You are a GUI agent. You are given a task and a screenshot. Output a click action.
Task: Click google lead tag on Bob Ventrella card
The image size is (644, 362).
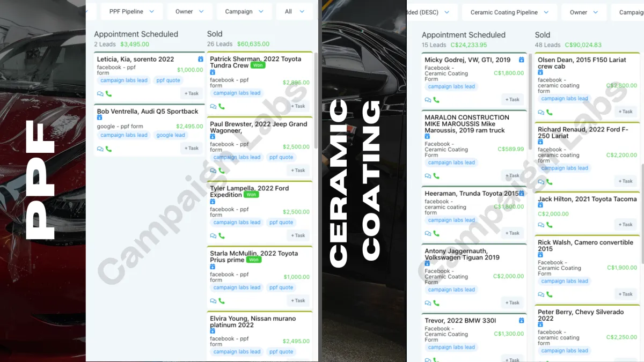click(171, 135)
